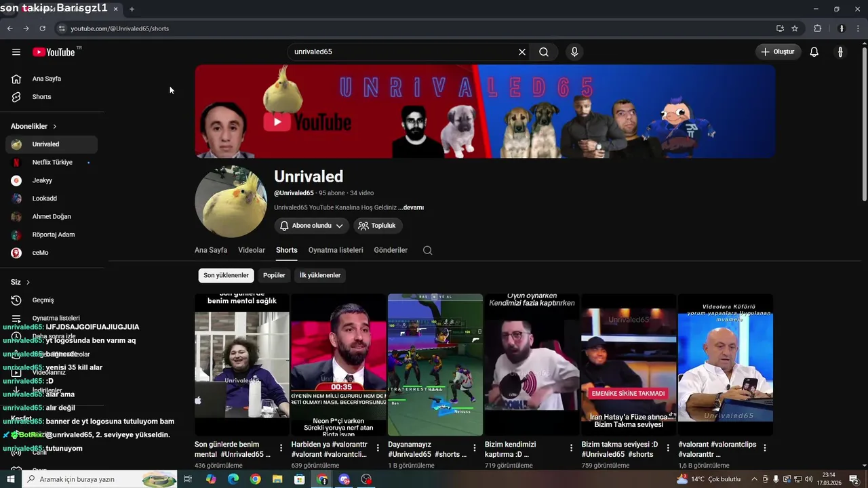Open options for 'Bizim kendimizi kaptırma' short
This screenshot has width=868, height=488.
(571, 448)
